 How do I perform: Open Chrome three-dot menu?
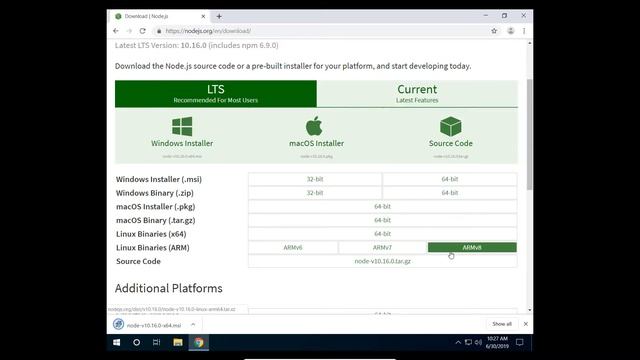pyautogui.click(x=524, y=31)
